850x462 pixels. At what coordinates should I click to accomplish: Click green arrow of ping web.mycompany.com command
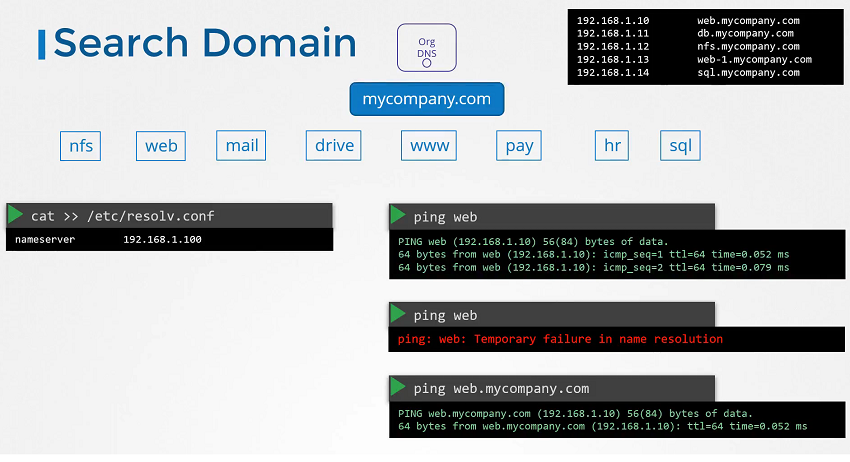[398, 388]
